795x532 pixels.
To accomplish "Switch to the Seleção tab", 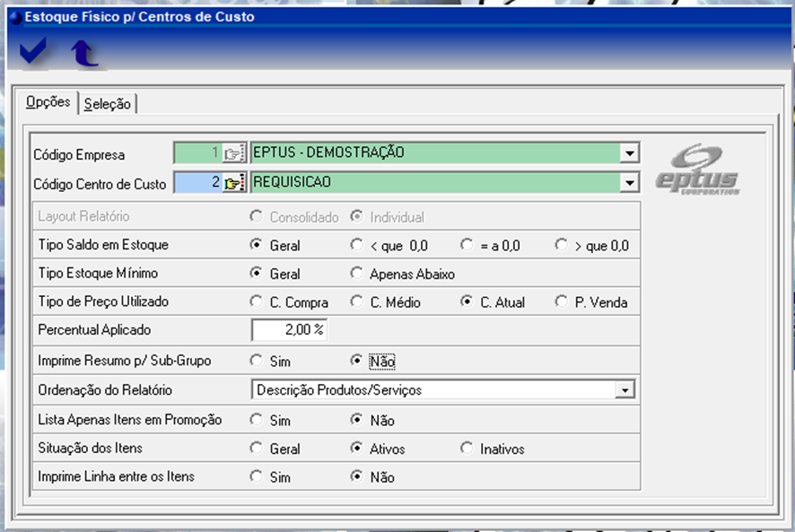I will click(x=108, y=104).
